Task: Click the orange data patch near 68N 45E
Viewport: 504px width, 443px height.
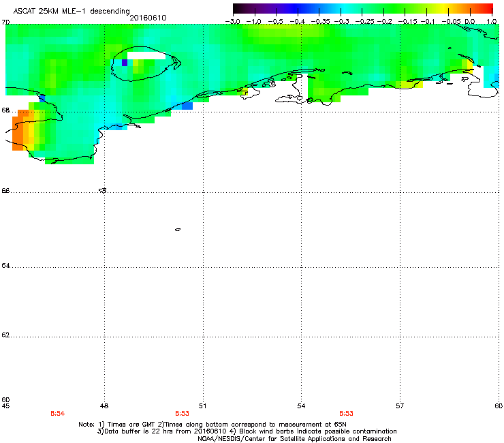Action: click(20, 130)
